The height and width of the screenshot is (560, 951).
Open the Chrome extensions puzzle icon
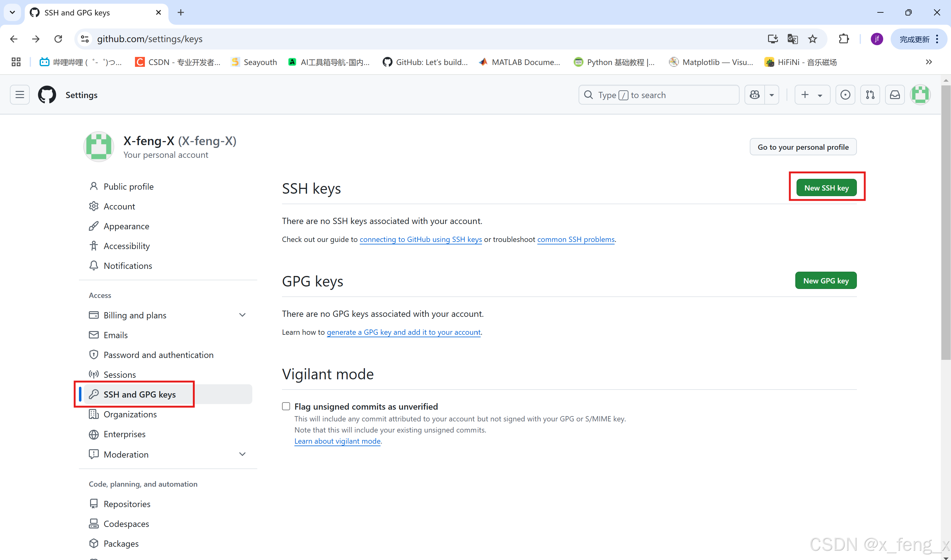click(843, 39)
